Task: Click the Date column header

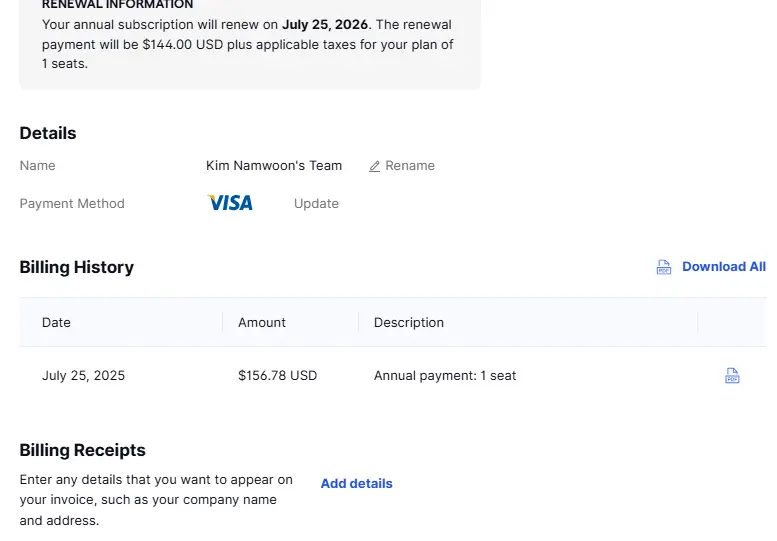Action: (x=56, y=323)
